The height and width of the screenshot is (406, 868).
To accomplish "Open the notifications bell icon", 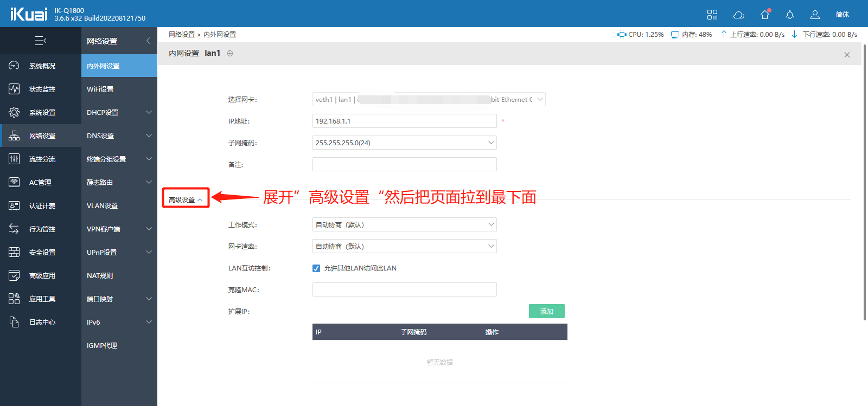I will click(789, 15).
